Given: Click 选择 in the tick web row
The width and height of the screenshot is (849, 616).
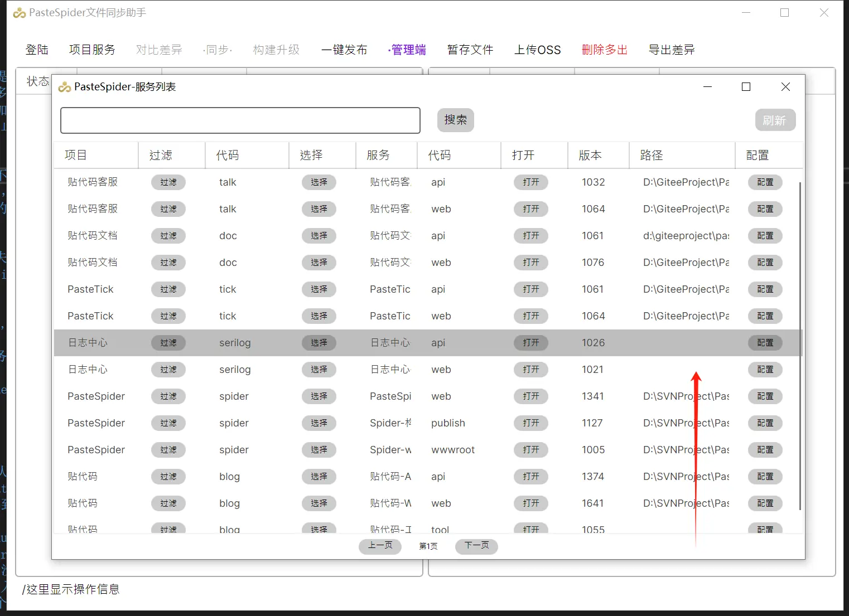Looking at the screenshot, I should click(x=319, y=316).
